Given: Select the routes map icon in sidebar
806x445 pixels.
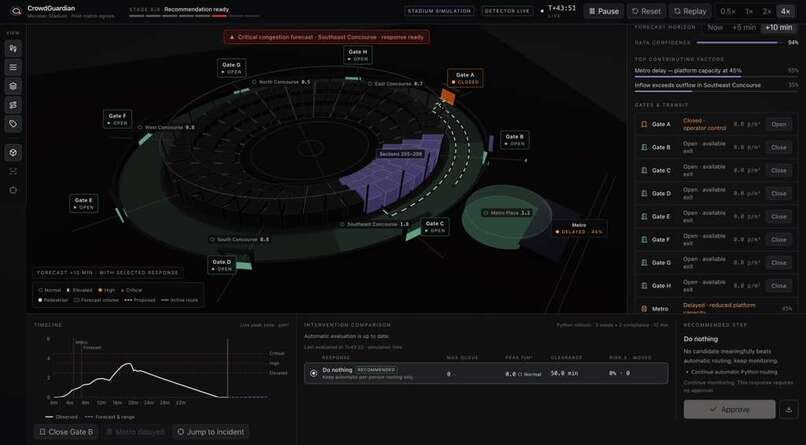Looking at the screenshot, I should (x=13, y=105).
